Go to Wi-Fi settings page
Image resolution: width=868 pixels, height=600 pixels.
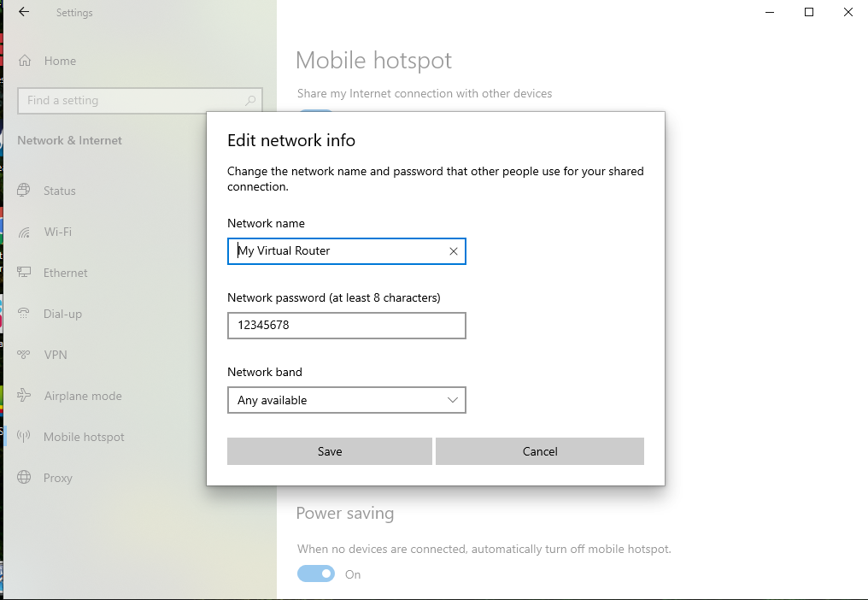pos(57,232)
